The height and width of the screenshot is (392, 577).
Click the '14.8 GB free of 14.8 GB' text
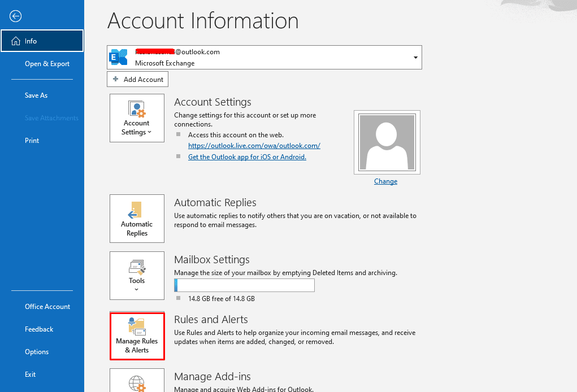click(222, 299)
